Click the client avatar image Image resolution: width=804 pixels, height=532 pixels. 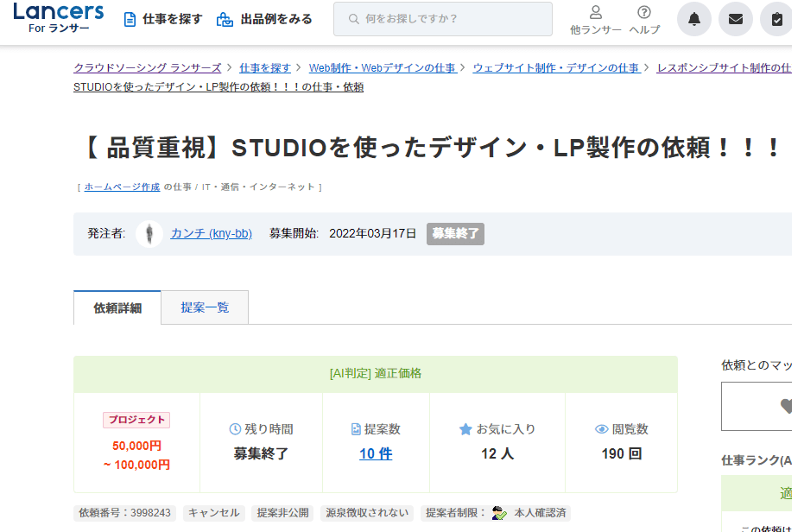pyautogui.click(x=149, y=234)
